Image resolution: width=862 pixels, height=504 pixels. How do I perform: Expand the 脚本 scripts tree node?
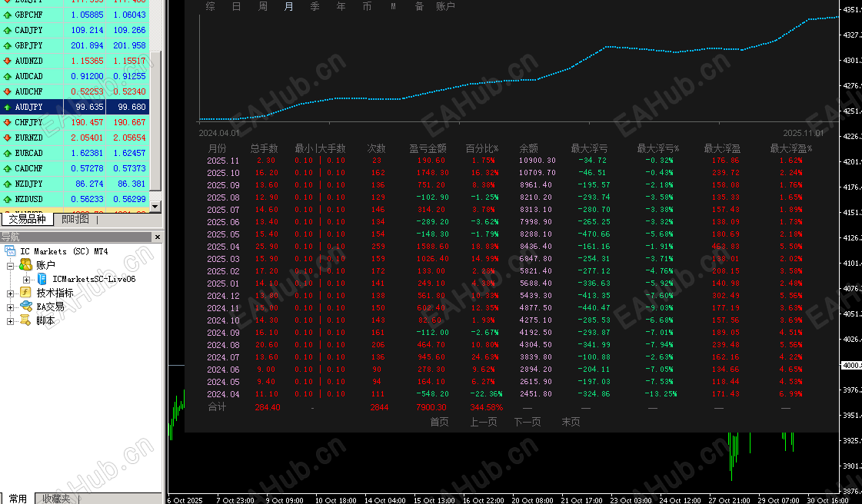point(10,321)
